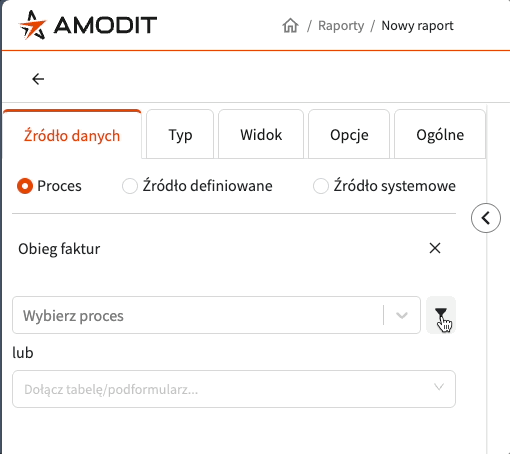The width and height of the screenshot is (510, 454).
Task: Click the back arrow icon
Action: point(38,79)
